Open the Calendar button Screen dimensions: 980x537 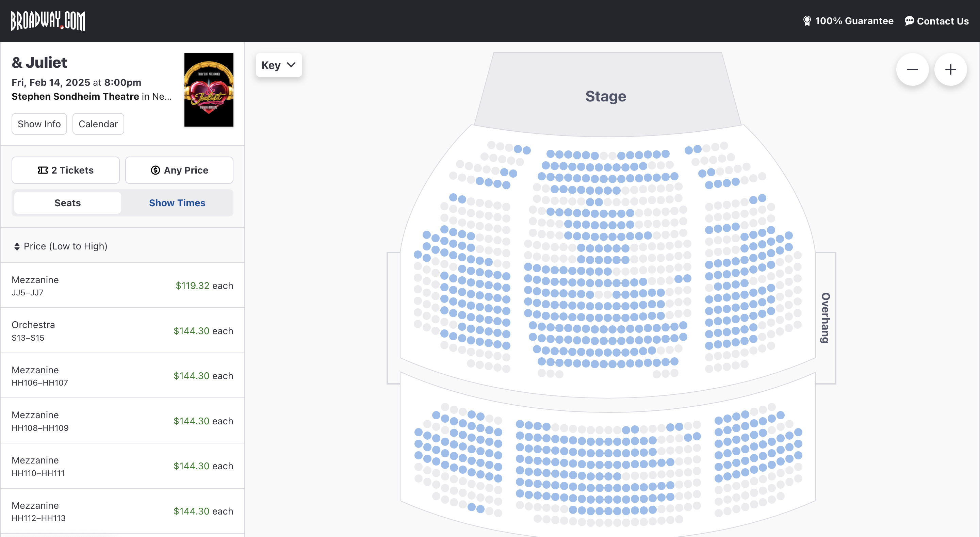point(98,124)
